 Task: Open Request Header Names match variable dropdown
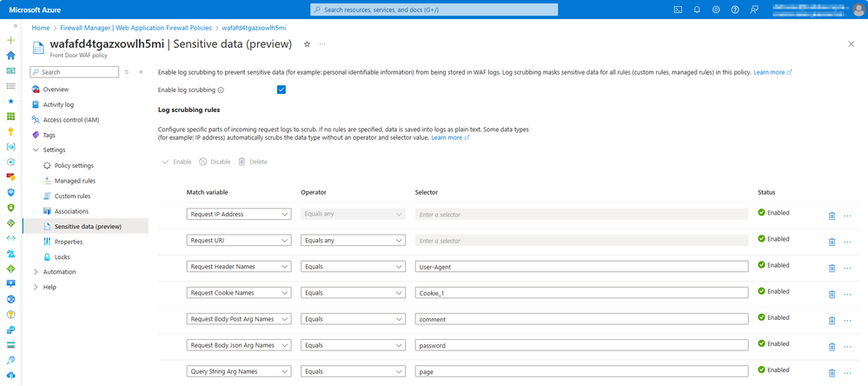pyautogui.click(x=239, y=266)
